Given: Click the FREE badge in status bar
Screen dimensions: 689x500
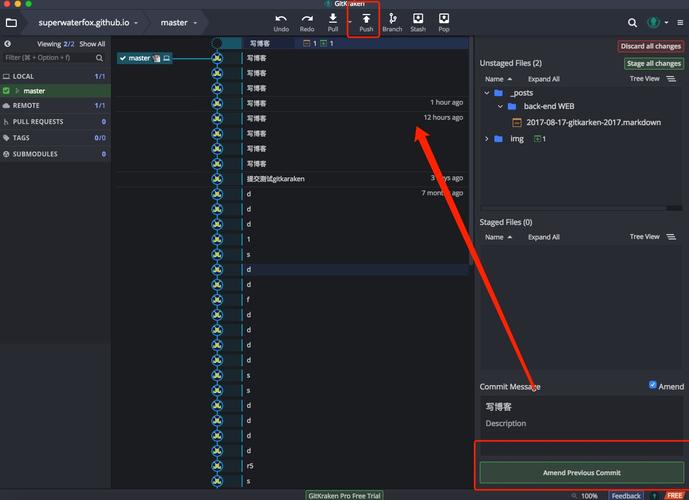Looking at the screenshot, I should 674,496.
